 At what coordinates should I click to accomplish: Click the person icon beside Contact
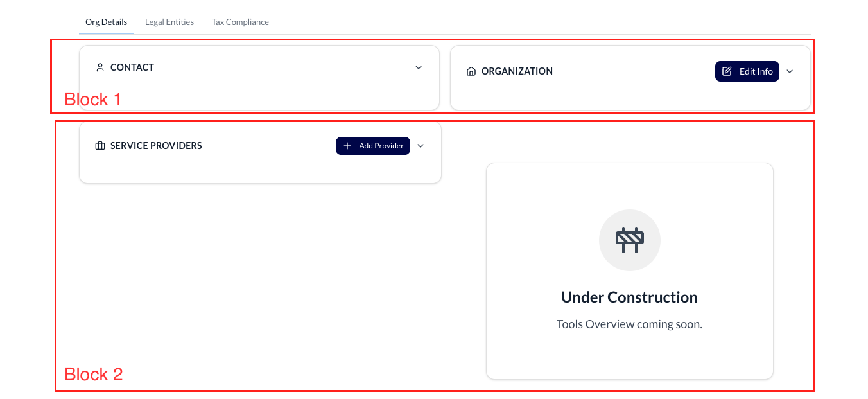[x=100, y=67]
